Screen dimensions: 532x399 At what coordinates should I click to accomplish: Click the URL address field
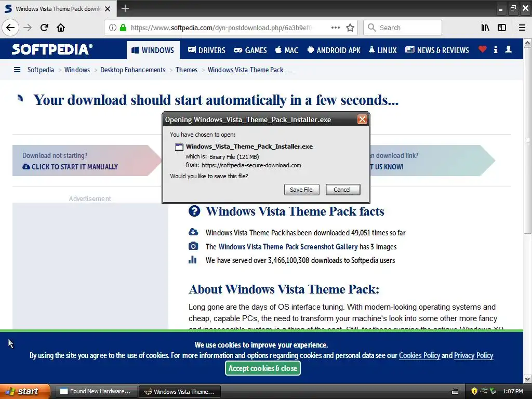point(220,28)
